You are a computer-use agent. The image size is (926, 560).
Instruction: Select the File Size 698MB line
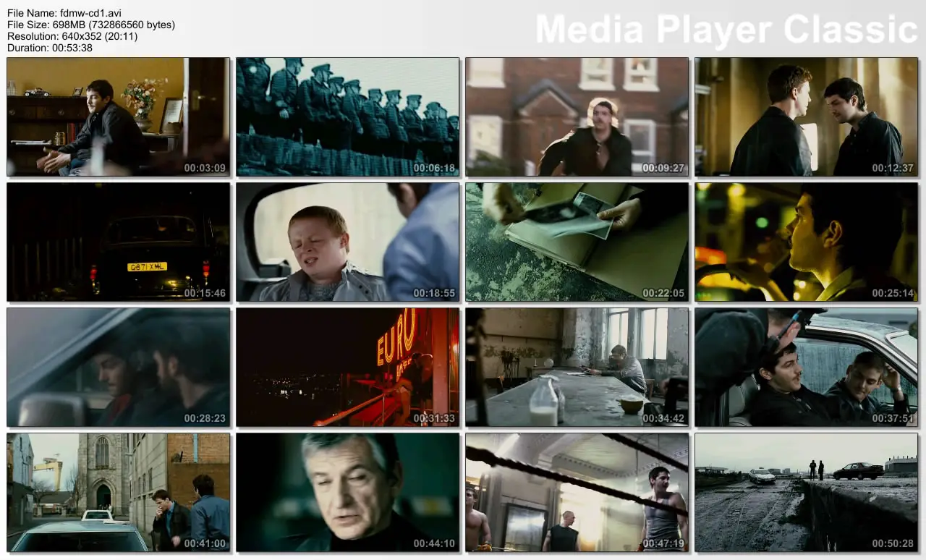click(x=91, y=25)
